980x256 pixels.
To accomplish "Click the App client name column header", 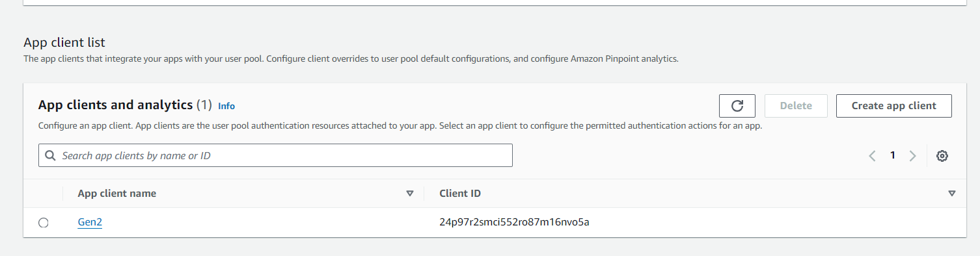I will pos(117,194).
